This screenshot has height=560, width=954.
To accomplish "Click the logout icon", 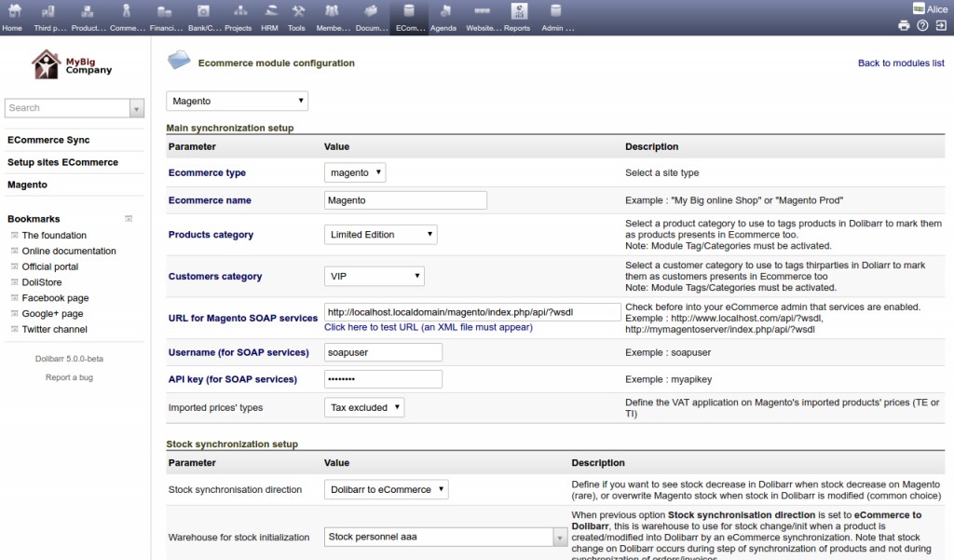I will pos(941,25).
